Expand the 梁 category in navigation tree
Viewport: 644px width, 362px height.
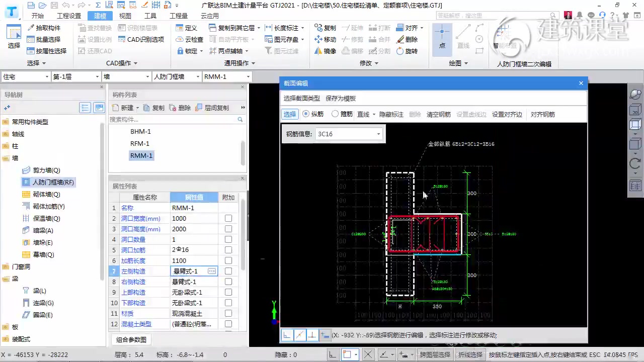pos(15,279)
